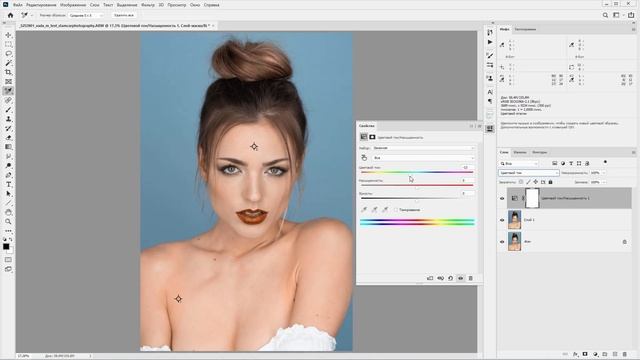Open the Изображение menu
Viewport: 640px width, 360px height.
point(73,5)
